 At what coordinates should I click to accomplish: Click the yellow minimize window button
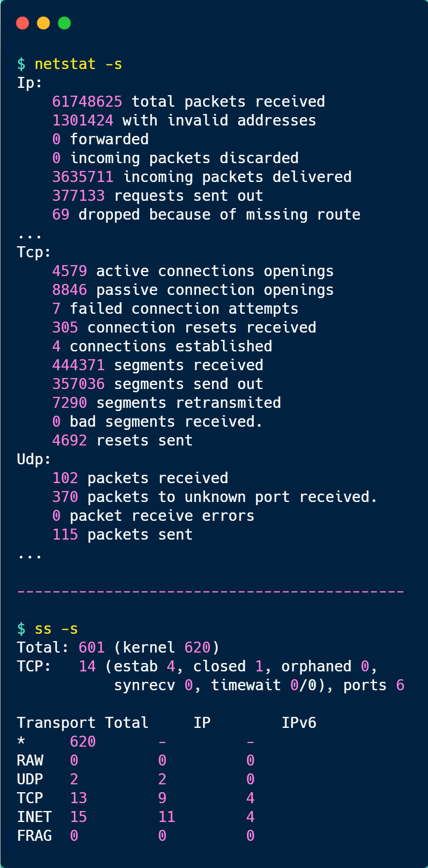coord(43,23)
